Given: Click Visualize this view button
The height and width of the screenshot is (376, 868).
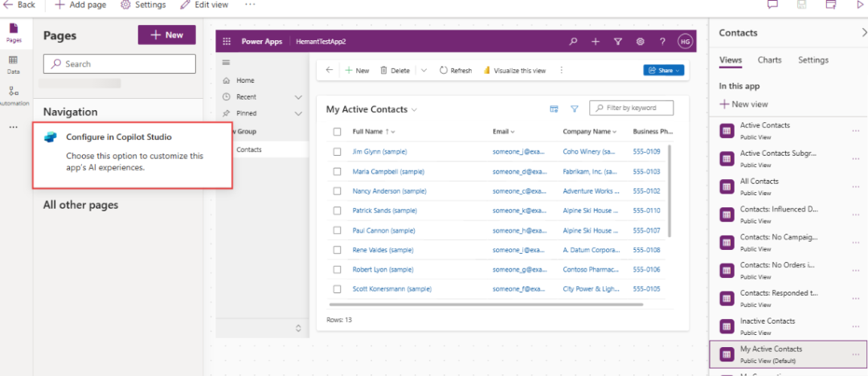Looking at the screenshot, I should [515, 71].
